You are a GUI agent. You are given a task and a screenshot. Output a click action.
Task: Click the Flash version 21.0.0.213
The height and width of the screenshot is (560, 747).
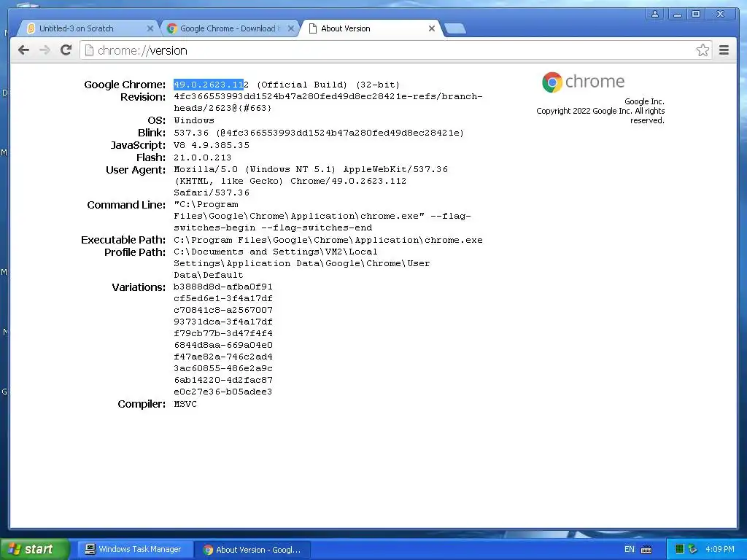(x=203, y=157)
